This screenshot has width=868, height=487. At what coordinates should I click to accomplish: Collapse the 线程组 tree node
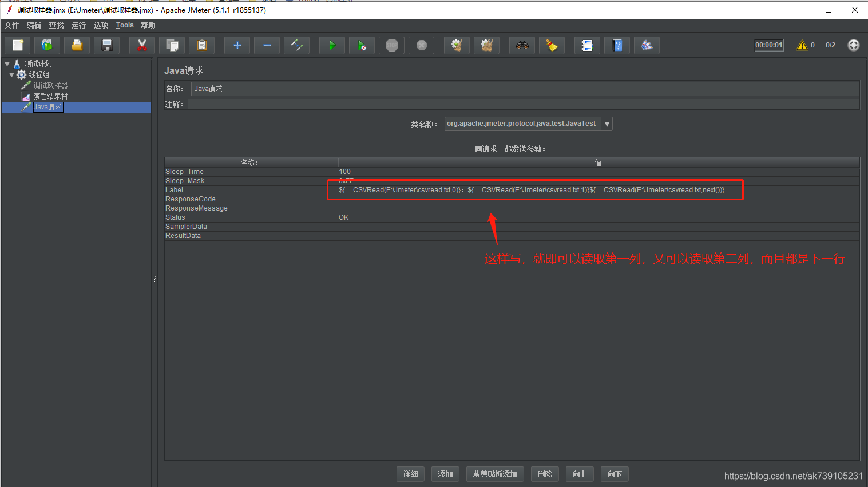pyautogui.click(x=11, y=75)
